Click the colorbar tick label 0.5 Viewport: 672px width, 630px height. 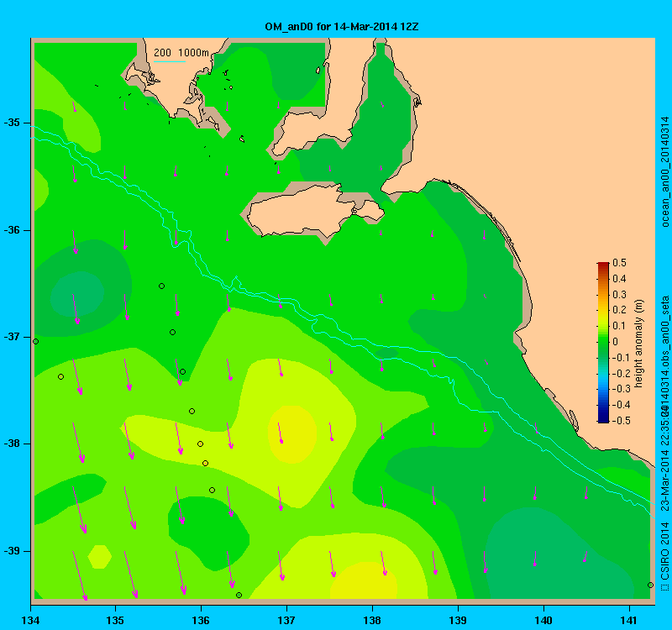tap(619, 263)
